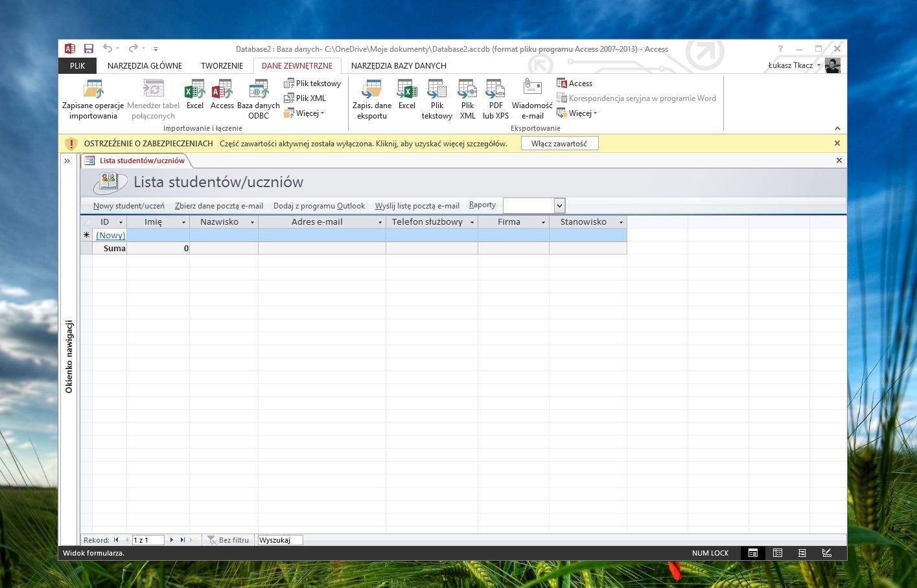Open Telefon służbowy column dropdown
Viewport: 917px width, 588px height.
pyautogui.click(x=472, y=222)
